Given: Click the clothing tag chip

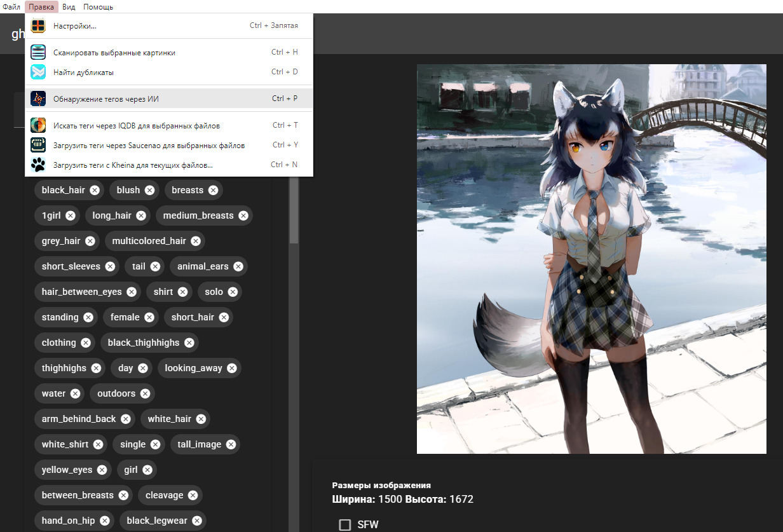Looking at the screenshot, I should tap(64, 343).
